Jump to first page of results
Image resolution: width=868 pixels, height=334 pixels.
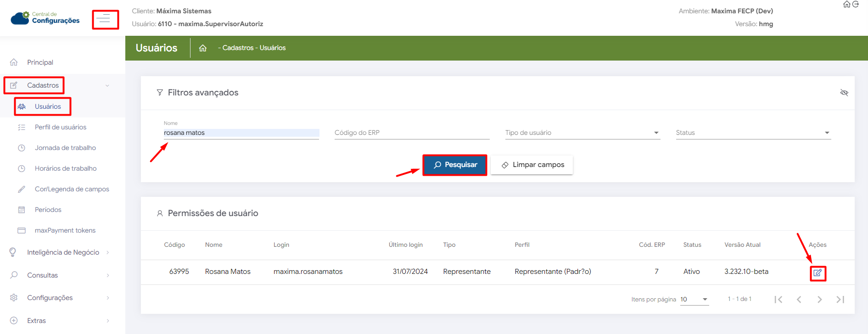coord(778,300)
